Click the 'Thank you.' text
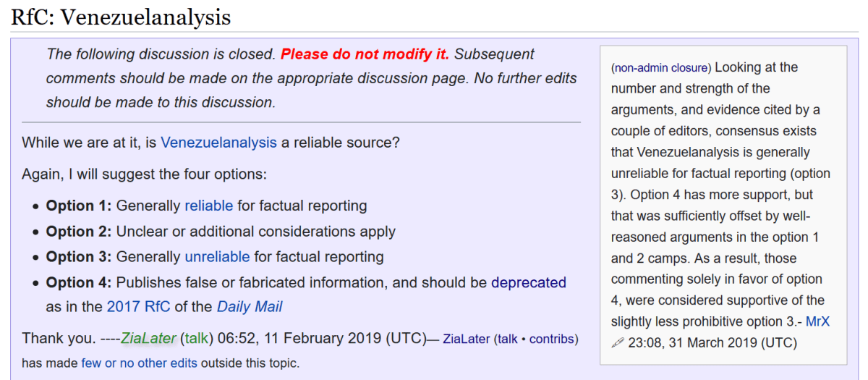The height and width of the screenshot is (380, 868). [59, 338]
